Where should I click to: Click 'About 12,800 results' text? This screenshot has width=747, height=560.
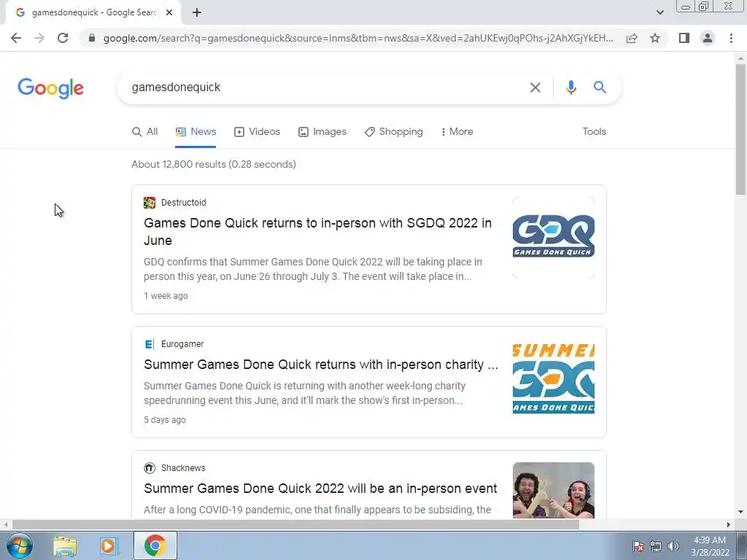coord(214,164)
